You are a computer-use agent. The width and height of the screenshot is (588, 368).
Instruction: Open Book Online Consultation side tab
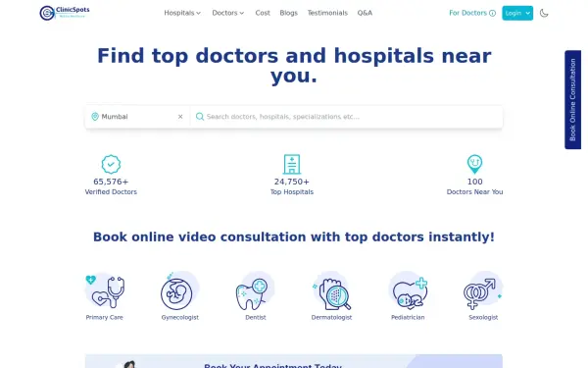[x=572, y=100]
